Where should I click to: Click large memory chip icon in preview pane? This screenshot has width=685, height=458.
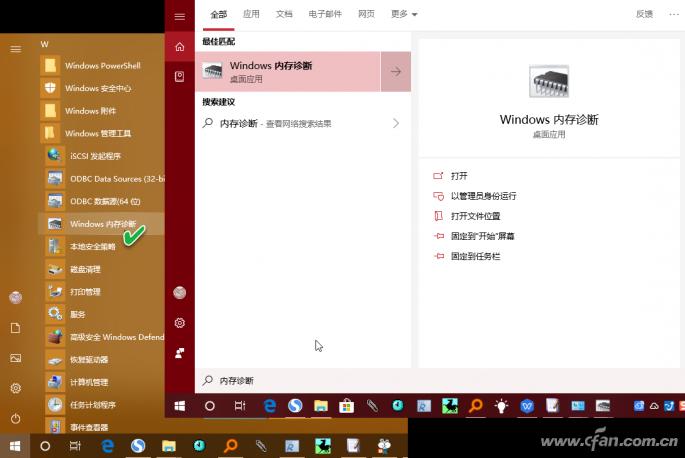coord(549,81)
